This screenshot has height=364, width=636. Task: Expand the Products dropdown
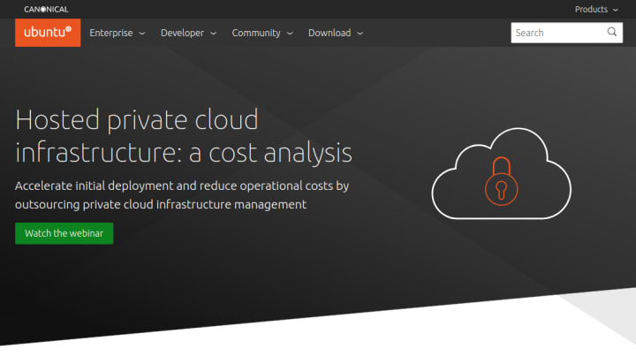(596, 10)
